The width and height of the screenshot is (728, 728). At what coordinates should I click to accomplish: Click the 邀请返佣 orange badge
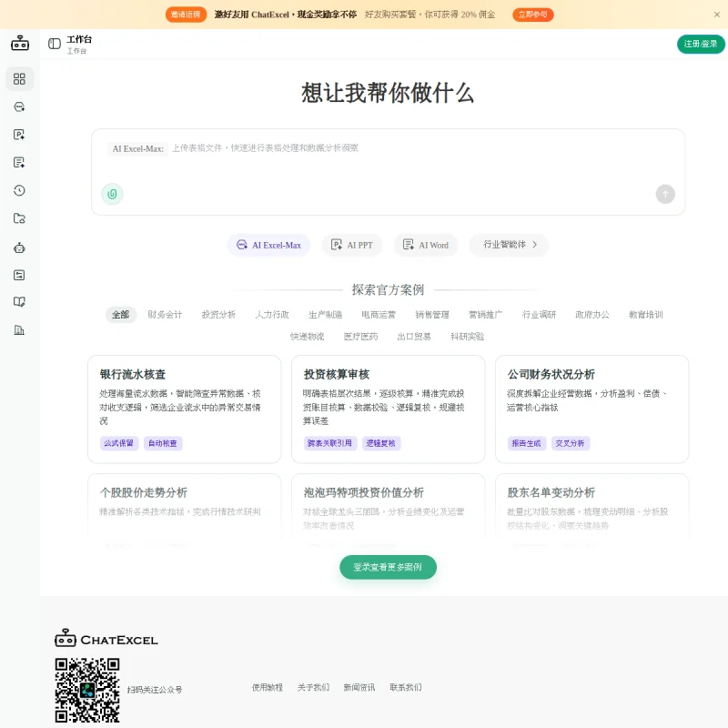coord(186,15)
